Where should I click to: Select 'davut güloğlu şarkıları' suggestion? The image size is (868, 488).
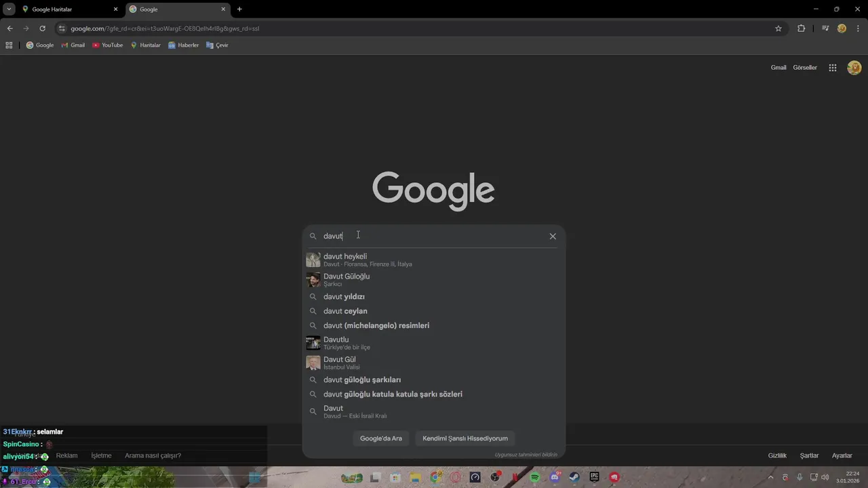(434, 380)
